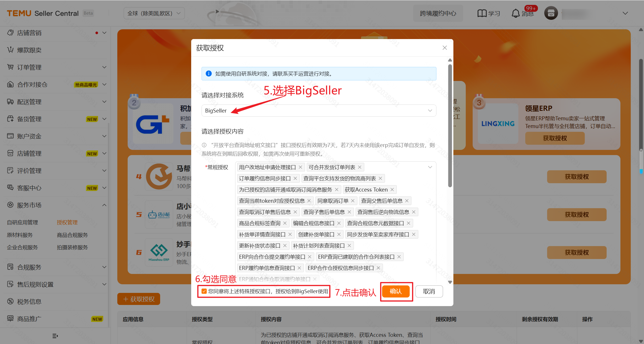Click the 账户资金 wallet icon

(x=10, y=136)
